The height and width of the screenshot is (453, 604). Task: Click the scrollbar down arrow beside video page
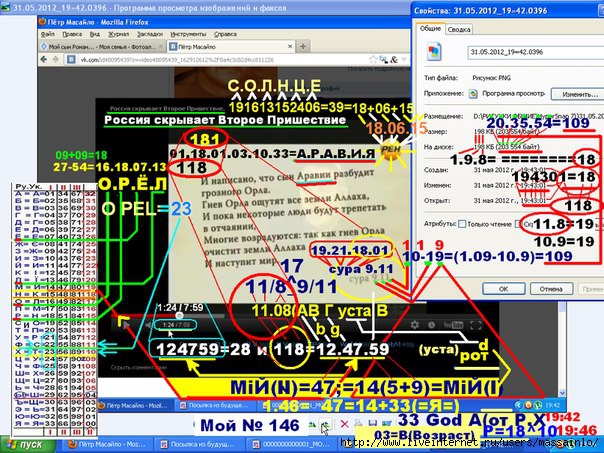[x=562, y=393]
